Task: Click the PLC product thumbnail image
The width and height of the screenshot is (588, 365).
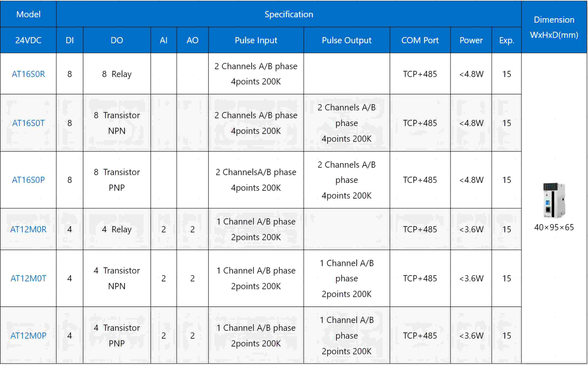Action: pos(554,200)
